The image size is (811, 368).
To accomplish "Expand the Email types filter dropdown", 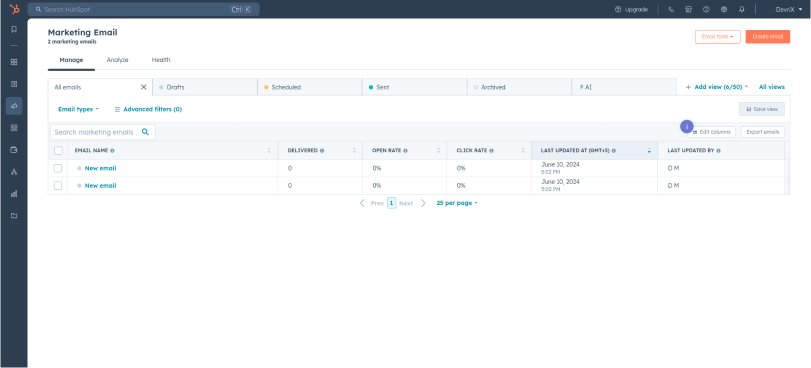I will click(78, 109).
